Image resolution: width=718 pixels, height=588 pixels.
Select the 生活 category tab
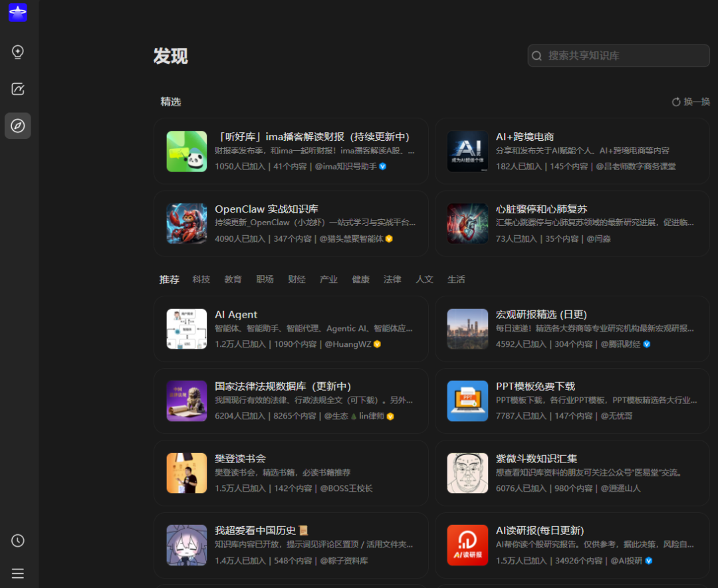pyautogui.click(x=456, y=279)
